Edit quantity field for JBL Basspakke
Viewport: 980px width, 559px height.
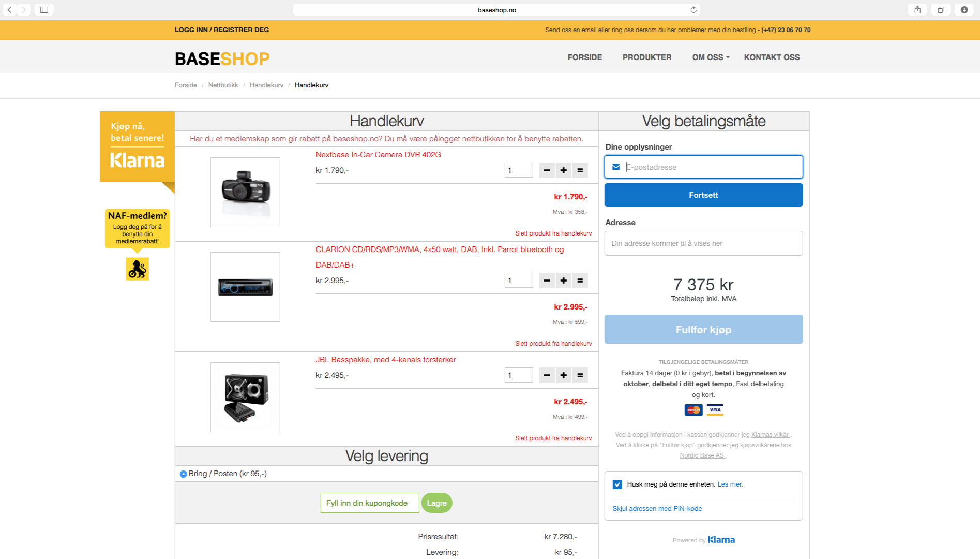click(x=519, y=375)
